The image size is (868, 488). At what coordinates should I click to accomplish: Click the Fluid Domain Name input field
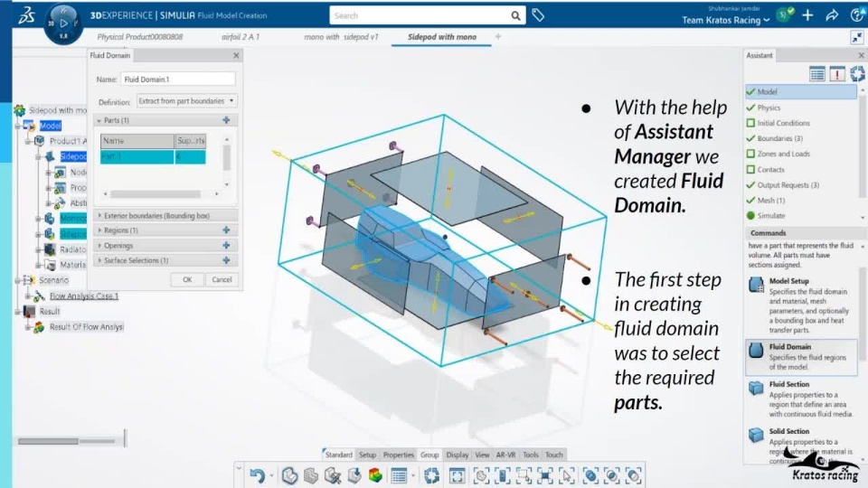[178, 80]
